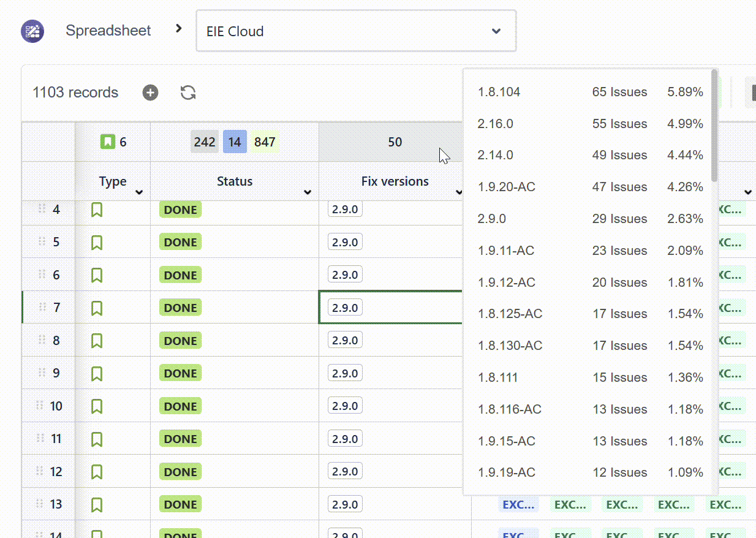Choose the 2.16.0 entry with 55 issues
Image resolution: width=756 pixels, height=538 pixels.
495,124
